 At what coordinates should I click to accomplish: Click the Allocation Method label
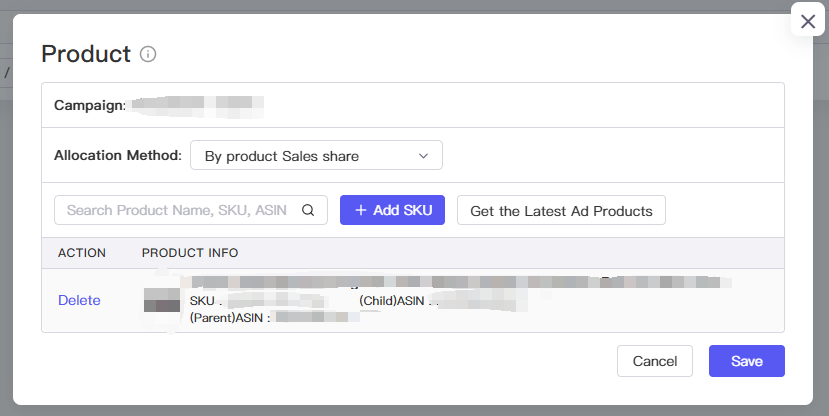point(118,155)
